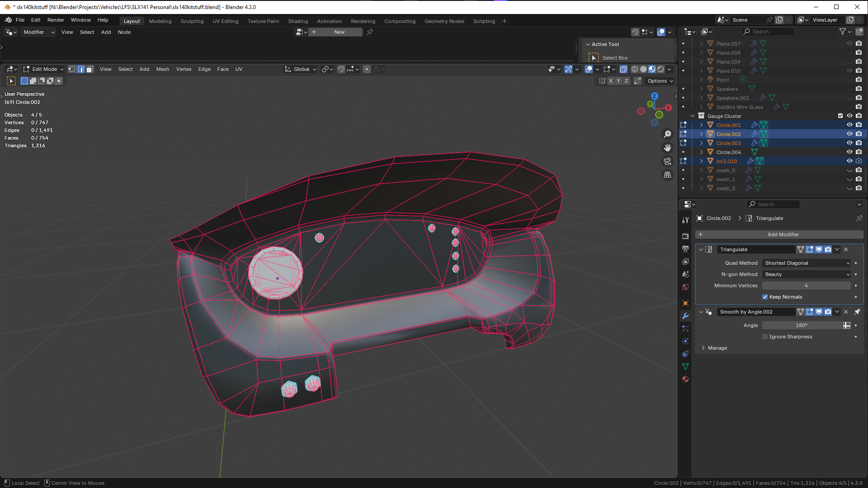The image size is (868, 488).
Task: Select face select mode icon
Action: (x=89, y=69)
